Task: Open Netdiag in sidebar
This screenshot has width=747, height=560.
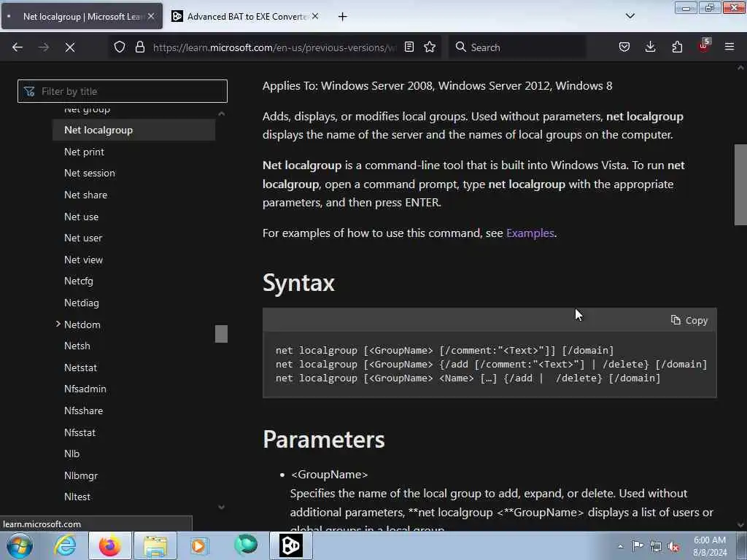Action: click(x=82, y=303)
